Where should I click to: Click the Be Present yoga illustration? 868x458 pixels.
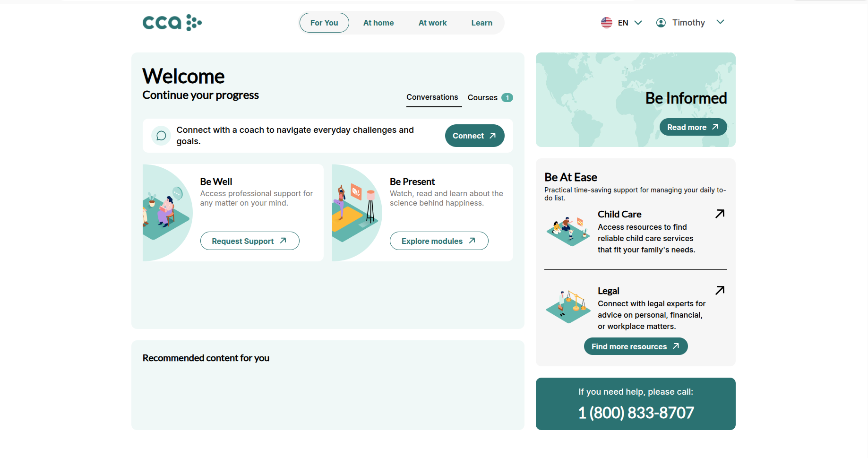pyautogui.click(x=356, y=213)
